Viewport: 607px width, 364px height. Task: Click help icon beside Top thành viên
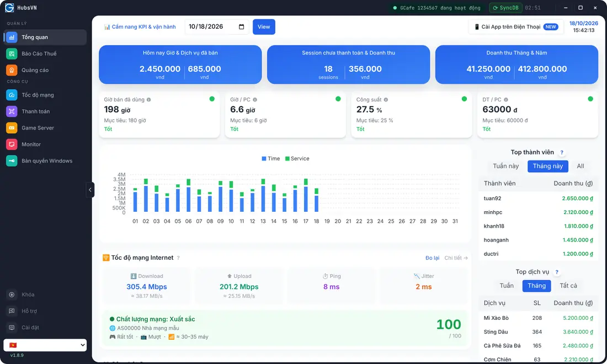click(x=562, y=152)
